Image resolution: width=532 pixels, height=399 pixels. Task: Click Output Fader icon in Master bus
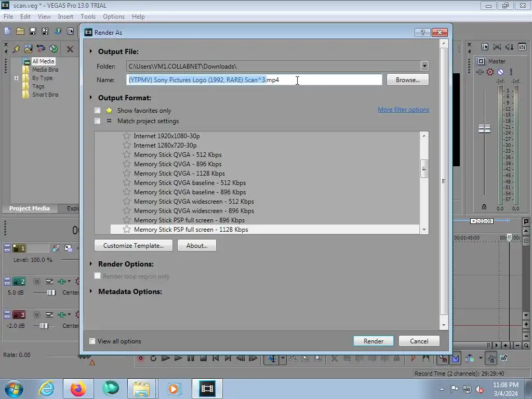coord(480,72)
